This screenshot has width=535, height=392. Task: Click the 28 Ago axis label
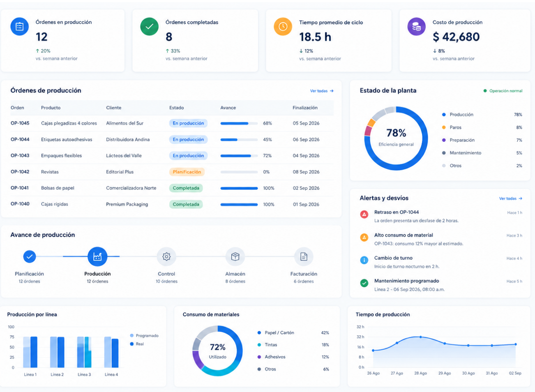click(x=420, y=373)
